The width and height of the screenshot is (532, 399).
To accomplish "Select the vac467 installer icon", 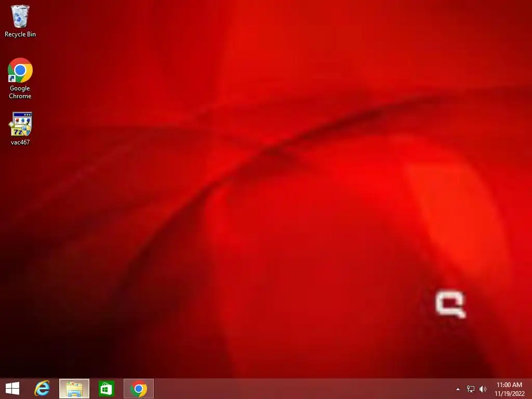I will tap(20, 129).
